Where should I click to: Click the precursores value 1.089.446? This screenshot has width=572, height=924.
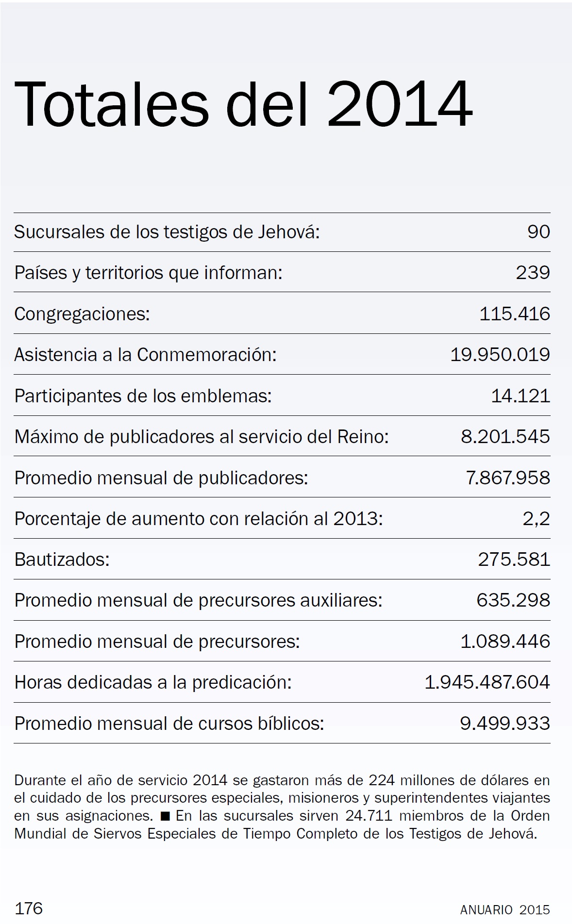pyautogui.click(x=505, y=642)
